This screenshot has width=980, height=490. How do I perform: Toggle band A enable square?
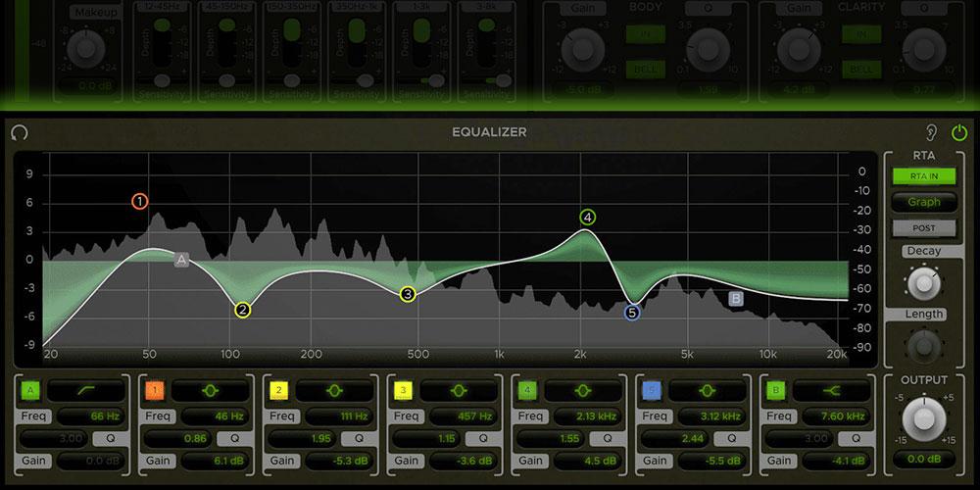[30, 391]
